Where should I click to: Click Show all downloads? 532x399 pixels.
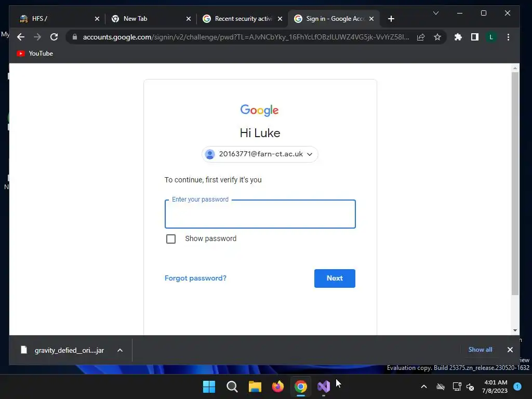click(480, 350)
